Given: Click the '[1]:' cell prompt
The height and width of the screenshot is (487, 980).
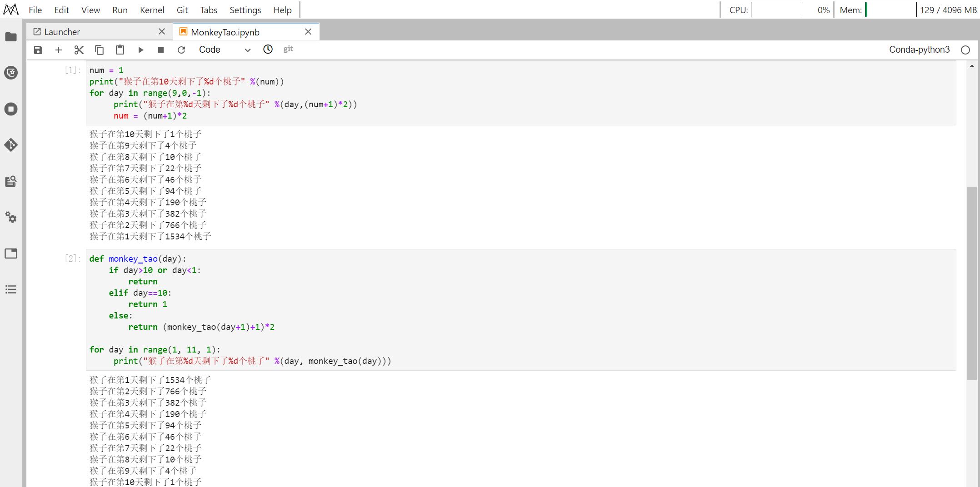Looking at the screenshot, I should tap(73, 70).
